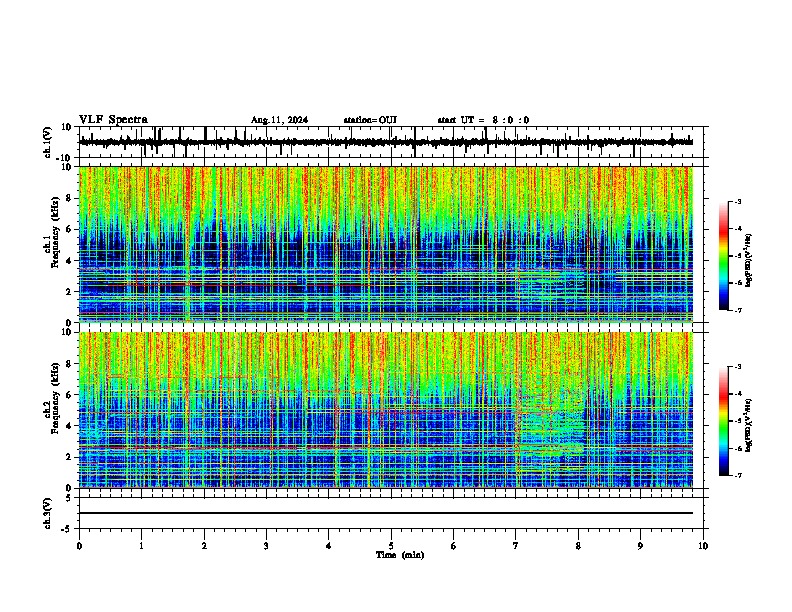Viewport: 792px width, 612px height.
Task: Click time axis tick label "8"
Action: point(578,546)
